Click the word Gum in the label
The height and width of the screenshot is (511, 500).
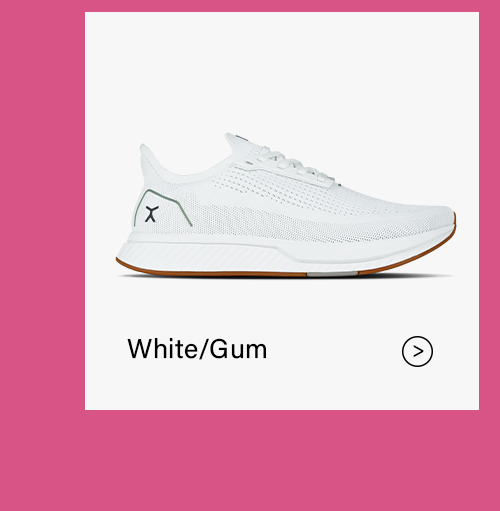[238, 349]
